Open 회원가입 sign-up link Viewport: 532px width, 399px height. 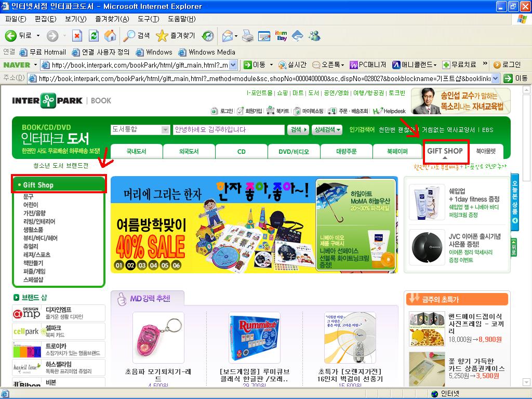pyautogui.click(x=249, y=111)
